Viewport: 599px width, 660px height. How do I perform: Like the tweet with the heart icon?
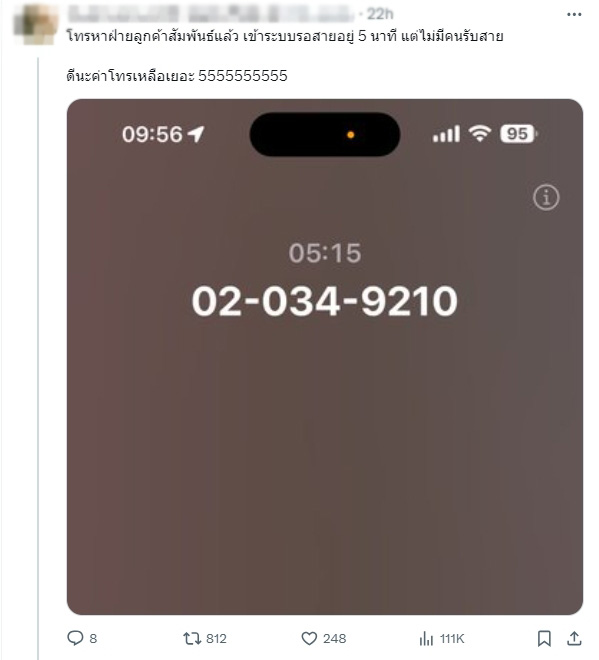(309, 639)
